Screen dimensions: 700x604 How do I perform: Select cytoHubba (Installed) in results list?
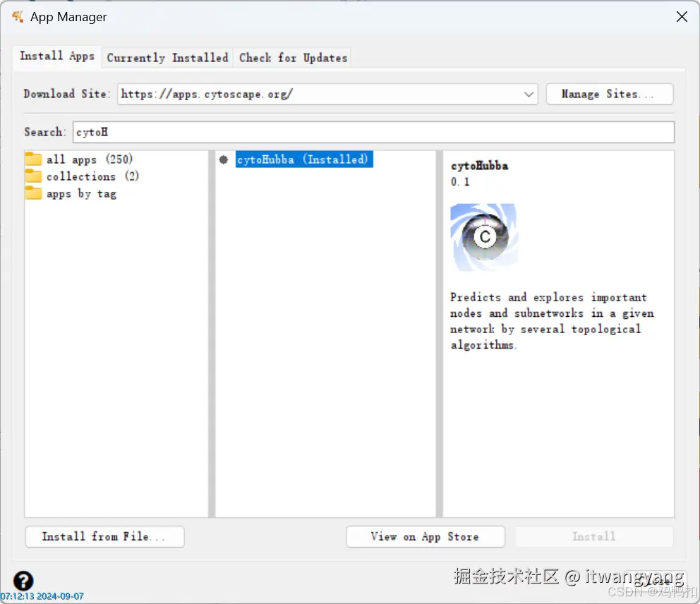click(x=303, y=159)
